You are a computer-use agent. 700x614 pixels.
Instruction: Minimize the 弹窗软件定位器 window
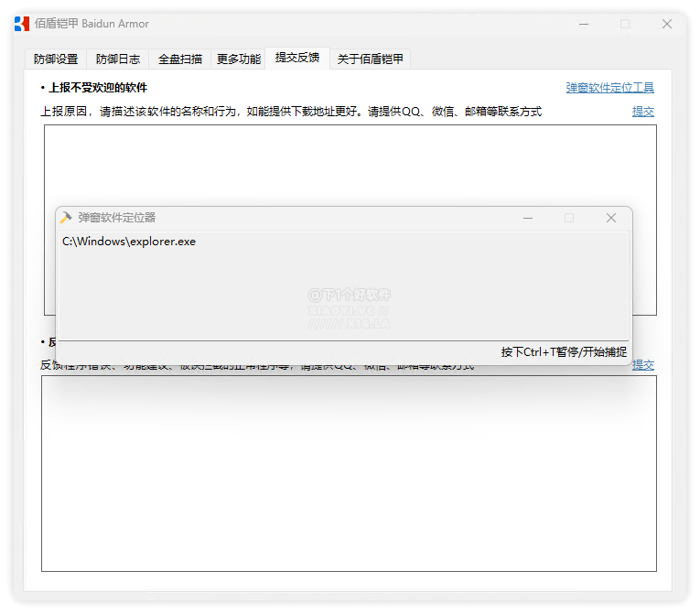point(528,218)
